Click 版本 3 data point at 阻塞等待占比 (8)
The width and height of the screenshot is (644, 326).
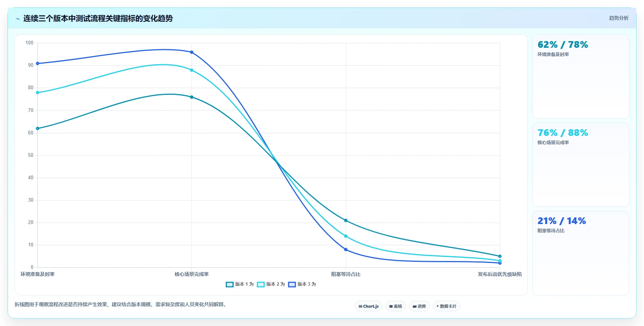click(x=346, y=249)
